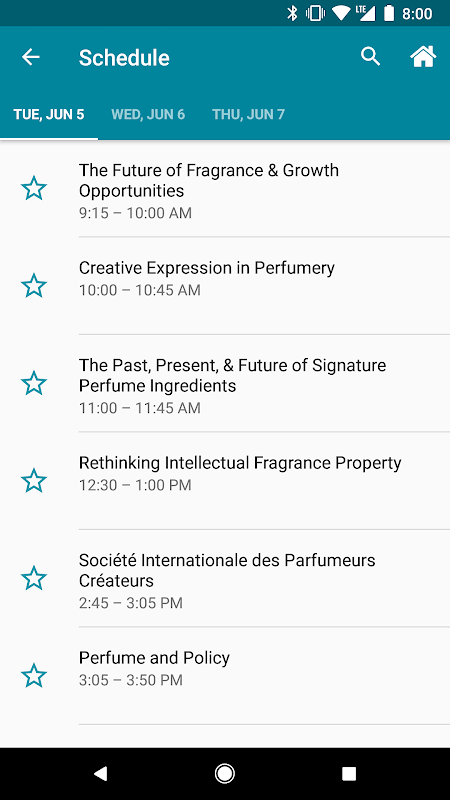Open Creative Expression in Perfumery details

(x=225, y=286)
